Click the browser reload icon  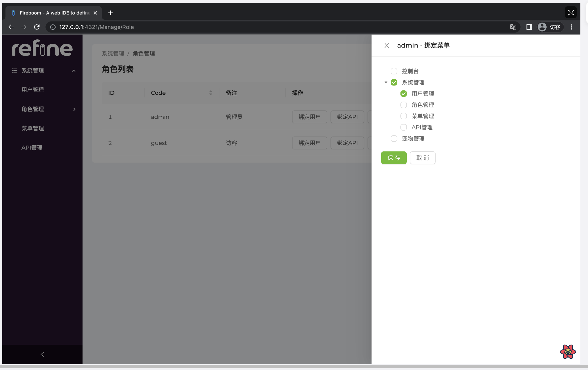tap(37, 27)
